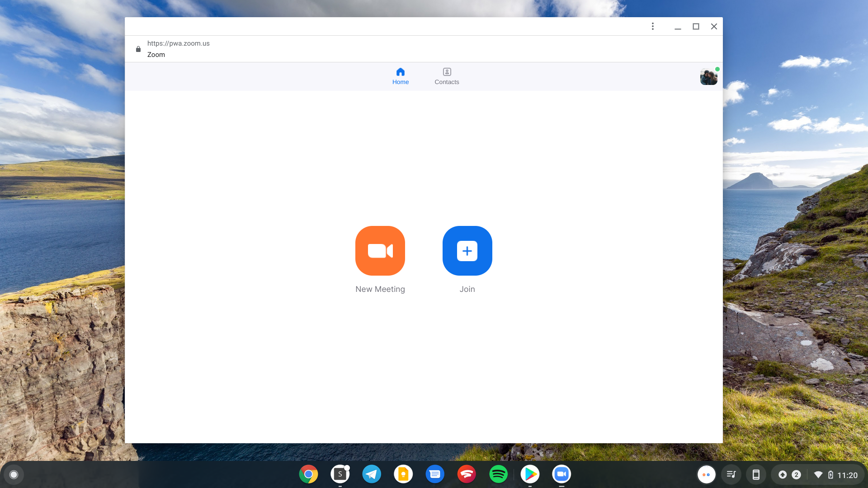Image resolution: width=868 pixels, height=488 pixels.
Task: Open Google Play Store from the shelf
Action: click(x=530, y=474)
